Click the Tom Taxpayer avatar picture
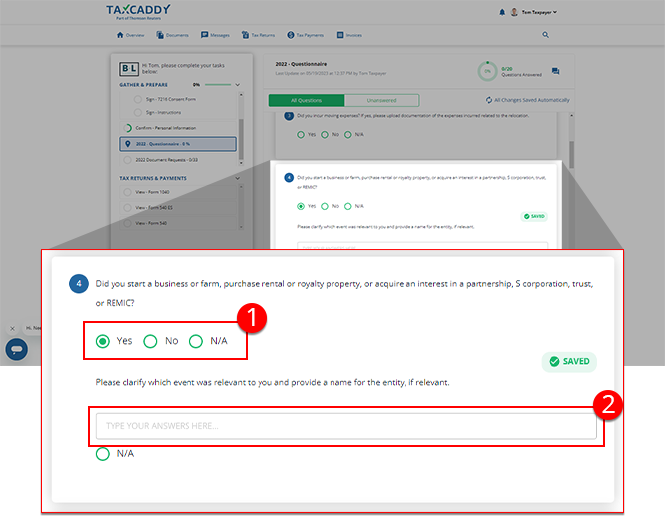Viewport: 665px width, 521px height. coord(514,12)
